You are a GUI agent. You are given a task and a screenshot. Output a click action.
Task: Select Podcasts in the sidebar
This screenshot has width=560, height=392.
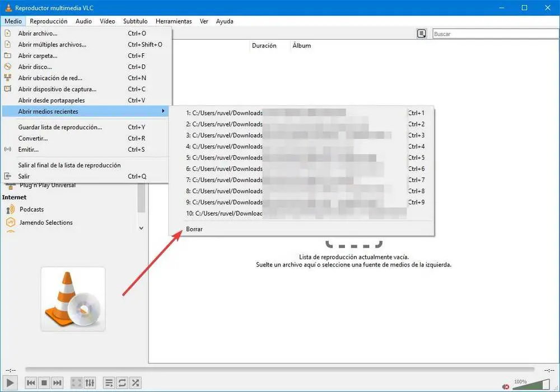point(31,209)
